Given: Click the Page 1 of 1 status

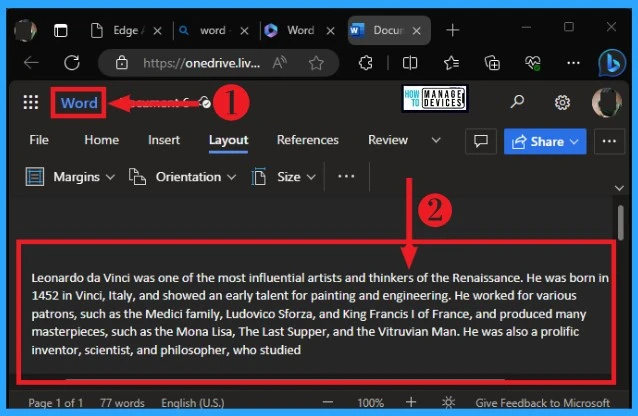Looking at the screenshot, I should 56,403.
